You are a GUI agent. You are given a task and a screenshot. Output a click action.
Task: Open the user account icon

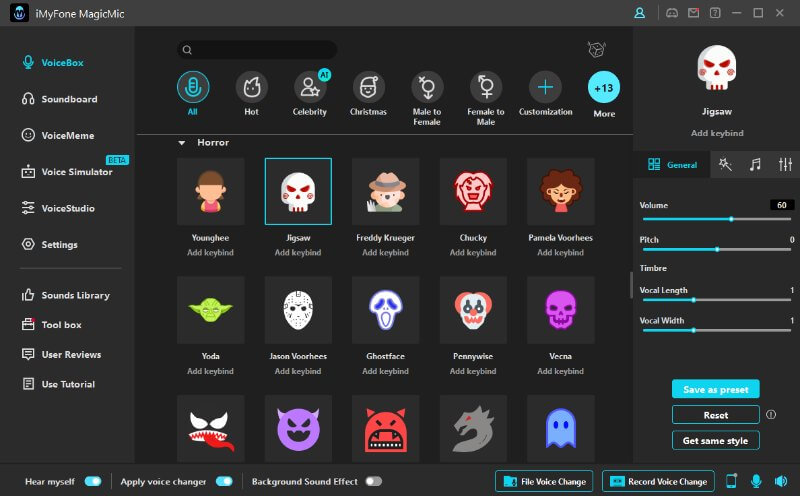tap(639, 13)
